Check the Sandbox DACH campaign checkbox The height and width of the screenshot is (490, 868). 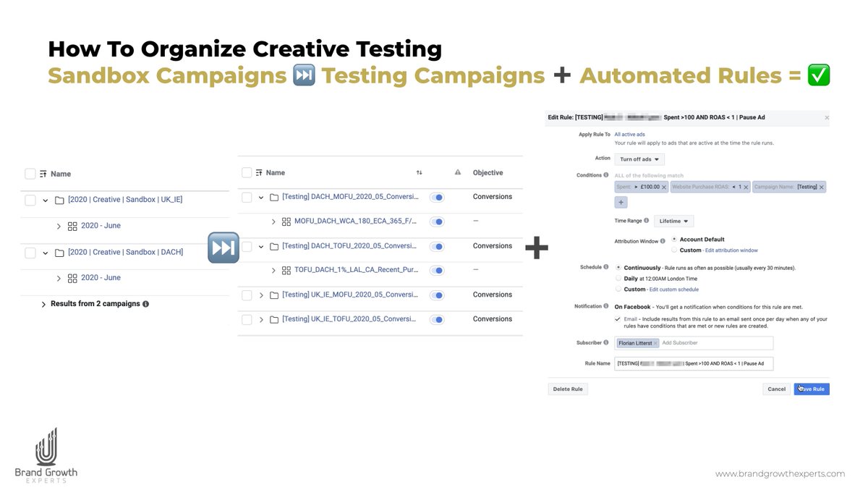click(30, 253)
